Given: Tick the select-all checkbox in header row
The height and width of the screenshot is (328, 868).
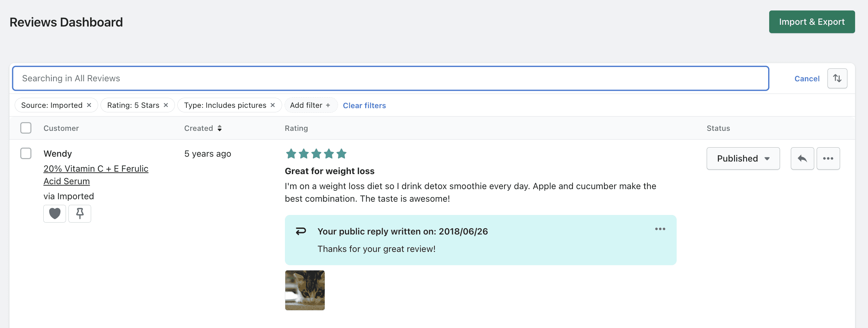Looking at the screenshot, I should pyautogui.click(x=26, y=128).
